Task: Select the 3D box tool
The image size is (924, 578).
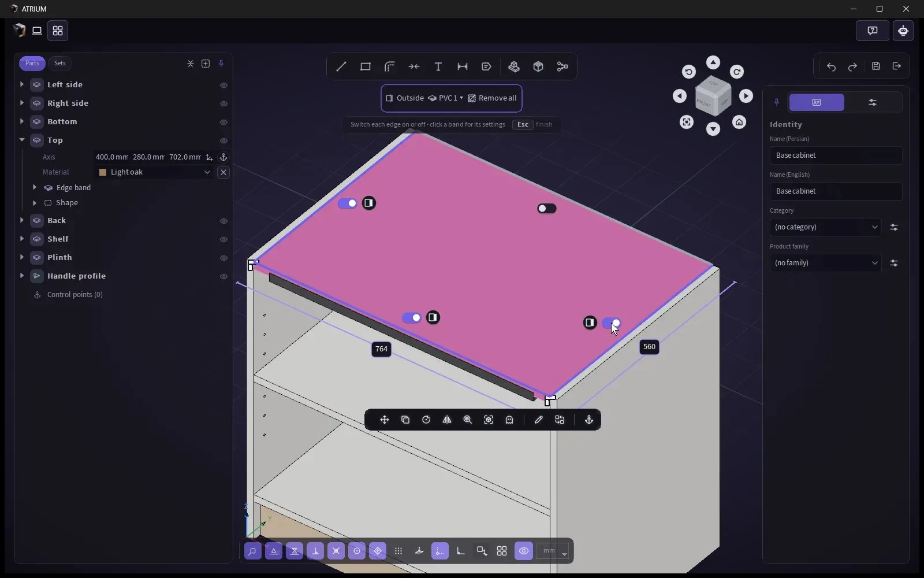Action: click(538, 66)
